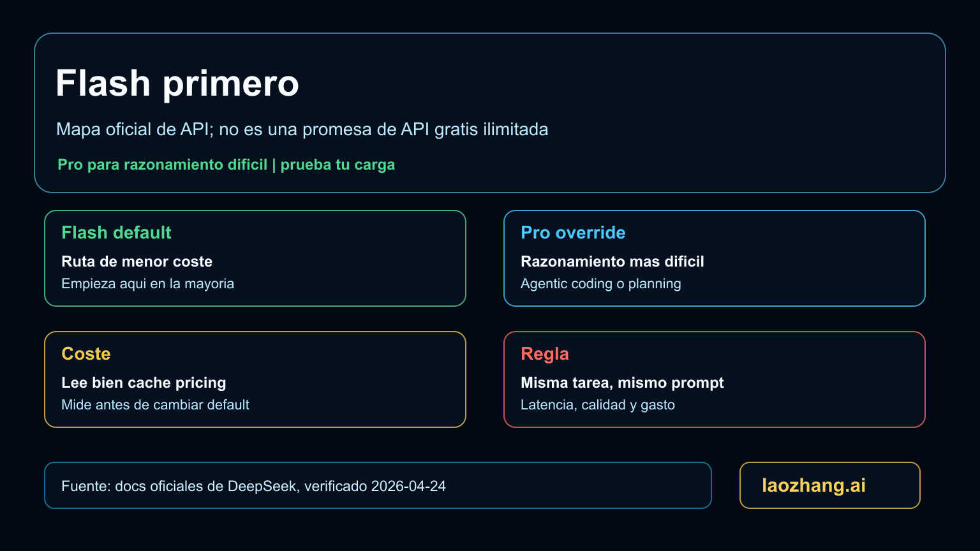Screen dimensions: 980x551
Task: Select the header card outlined in blue
Action: (490, 112)
